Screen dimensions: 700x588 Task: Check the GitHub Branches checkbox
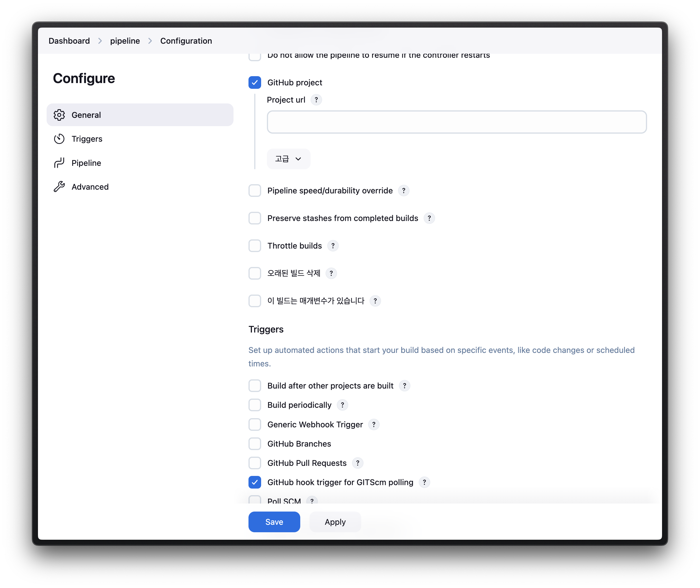[x=255, y=444]
